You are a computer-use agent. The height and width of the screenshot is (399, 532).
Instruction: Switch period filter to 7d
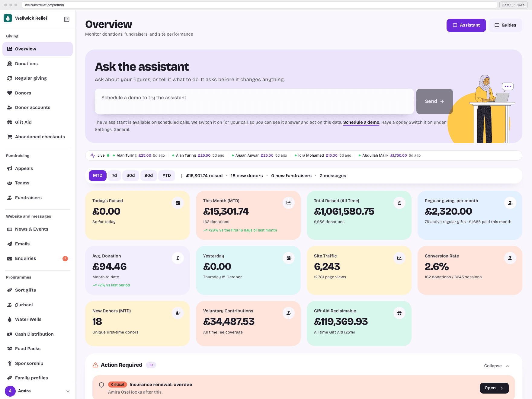tap(114, 176)
